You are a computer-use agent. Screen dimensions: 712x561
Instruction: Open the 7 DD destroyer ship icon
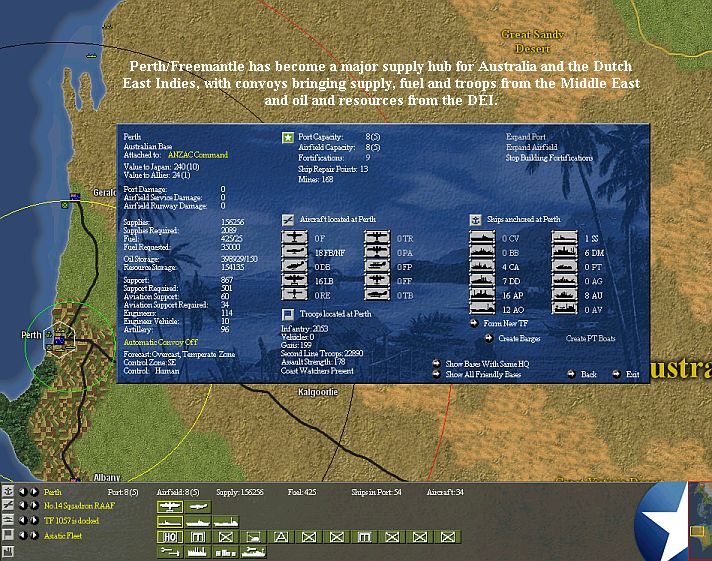click(482, 280)
